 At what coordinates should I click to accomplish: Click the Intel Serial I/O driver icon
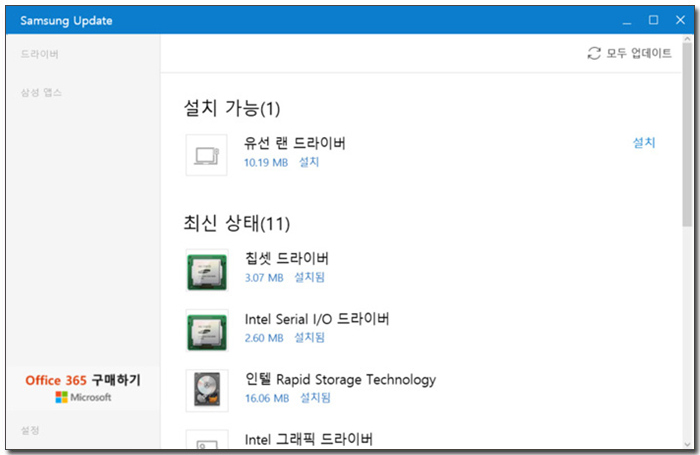pyautogui.click(x=207, y=330)
